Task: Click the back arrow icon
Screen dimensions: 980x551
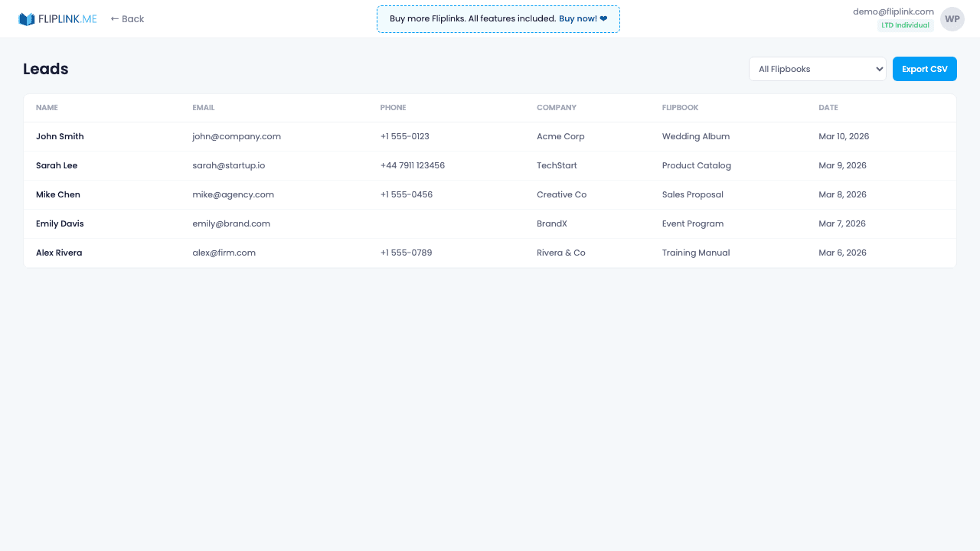Action: click(114, 18)
